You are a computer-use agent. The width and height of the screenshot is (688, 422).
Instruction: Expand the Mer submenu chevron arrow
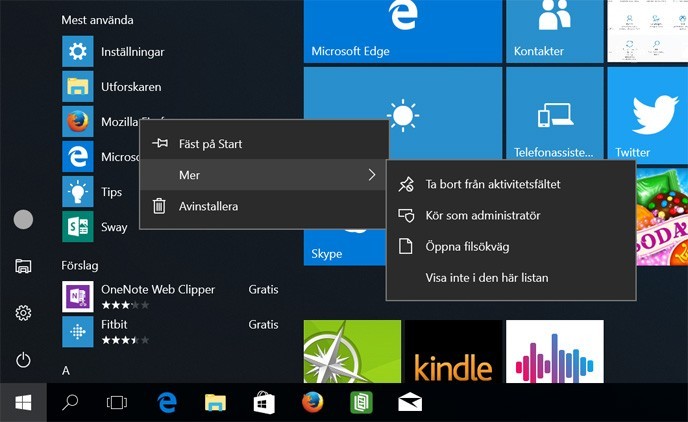coord(372,175)
